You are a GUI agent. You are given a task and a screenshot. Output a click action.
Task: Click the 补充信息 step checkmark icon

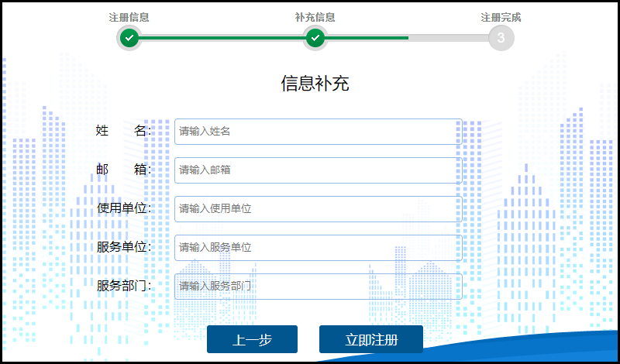(x=315, y=38)
